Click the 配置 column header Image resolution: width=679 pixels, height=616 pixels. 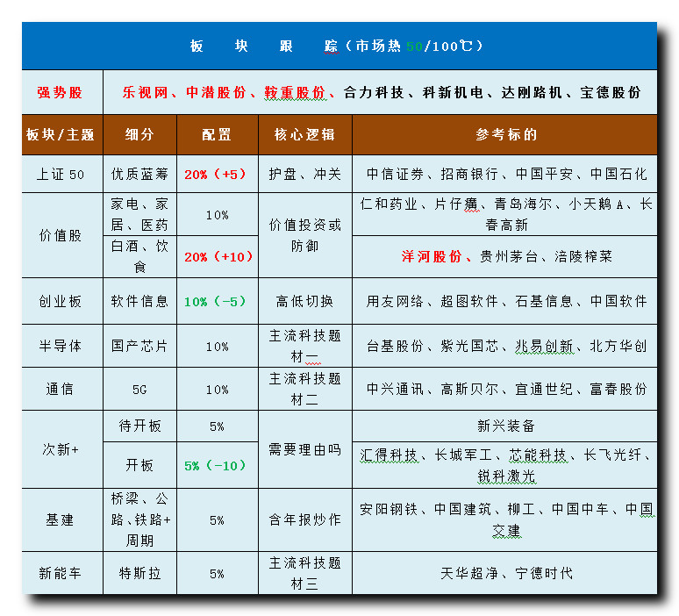[x=217, y=134]
